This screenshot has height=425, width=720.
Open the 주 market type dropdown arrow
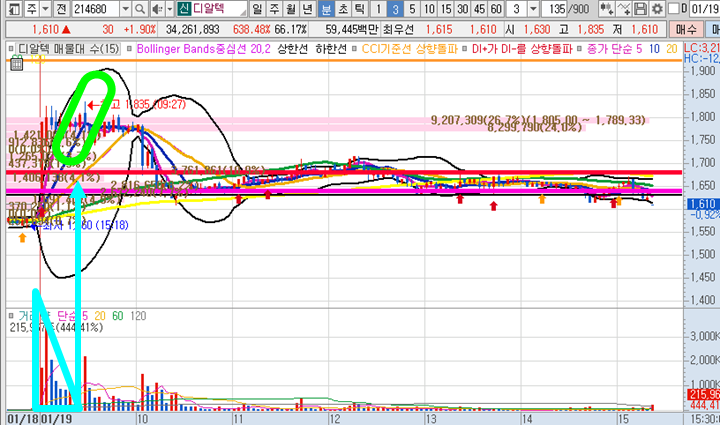[x=45, y=9]
